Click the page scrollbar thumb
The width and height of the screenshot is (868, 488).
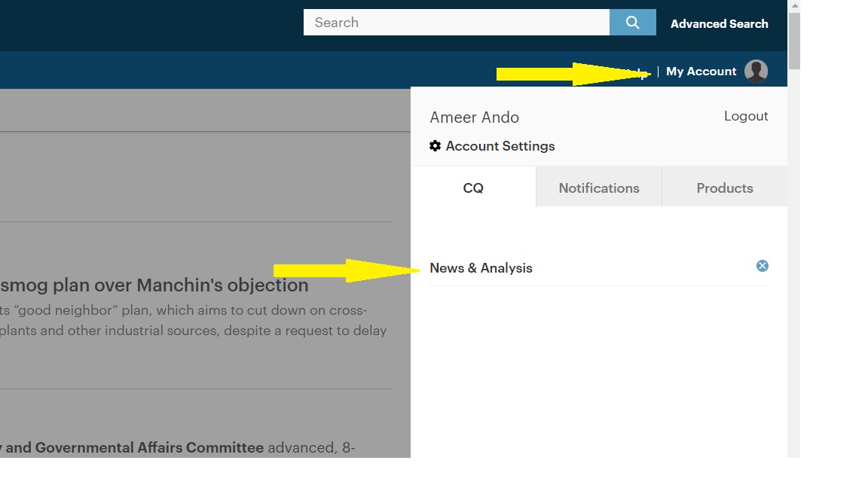tap(794, 41)
